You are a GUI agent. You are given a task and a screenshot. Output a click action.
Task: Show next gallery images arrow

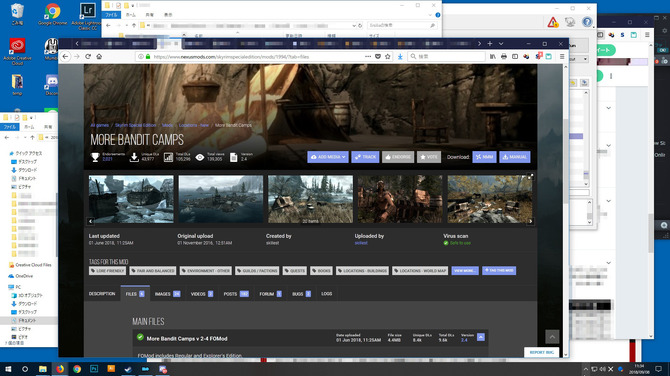tap(530, 221)
